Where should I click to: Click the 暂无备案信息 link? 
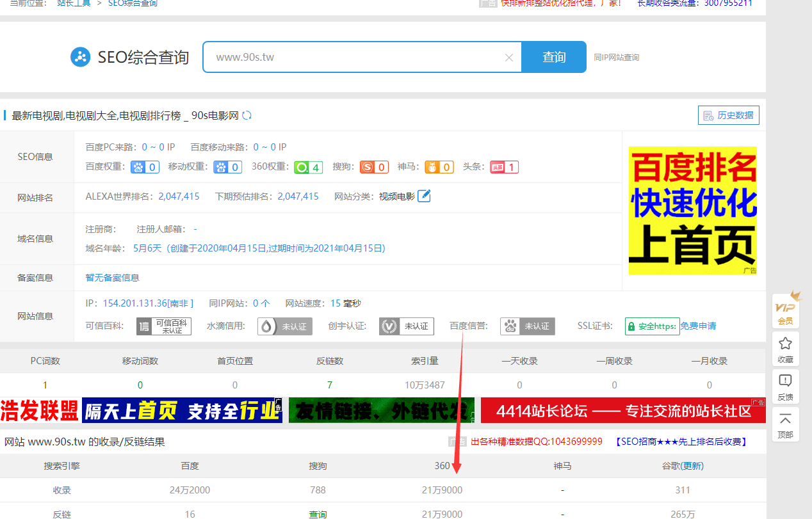click(113, 278)
